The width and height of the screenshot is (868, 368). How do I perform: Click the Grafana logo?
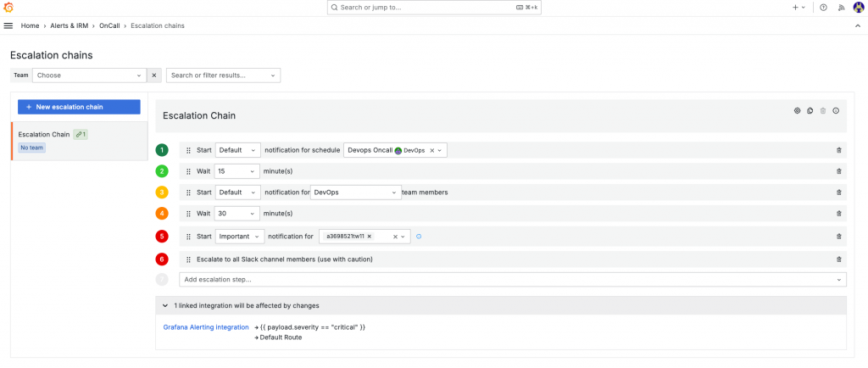pyautogui.click(x=8, y=8)
